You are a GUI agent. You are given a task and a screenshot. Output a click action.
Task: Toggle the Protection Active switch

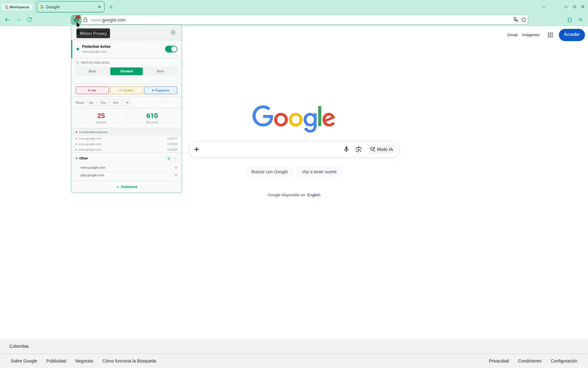[171, 49]
